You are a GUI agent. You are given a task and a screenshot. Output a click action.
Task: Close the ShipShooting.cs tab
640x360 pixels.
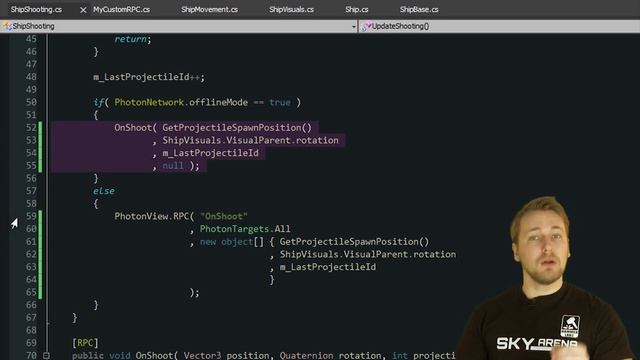click(83, 10)
